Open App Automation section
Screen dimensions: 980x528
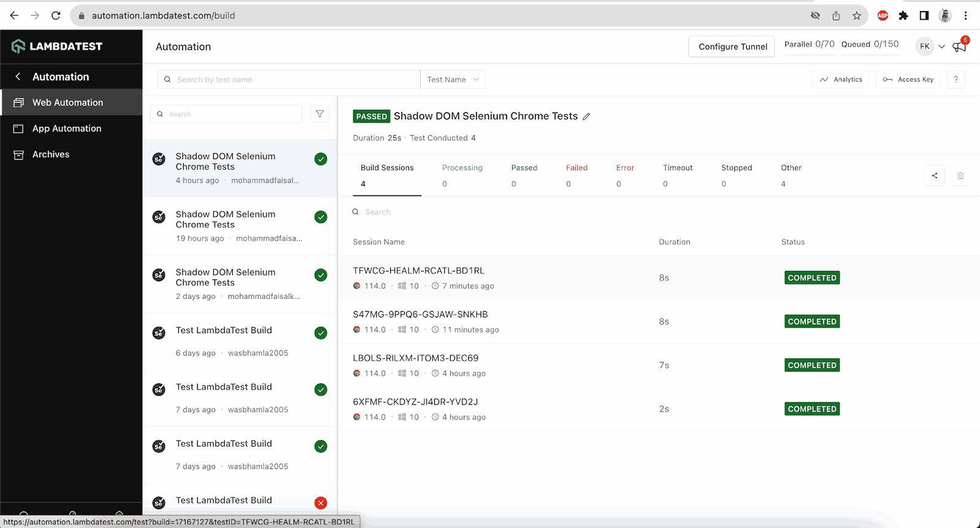tap(72, 129)
